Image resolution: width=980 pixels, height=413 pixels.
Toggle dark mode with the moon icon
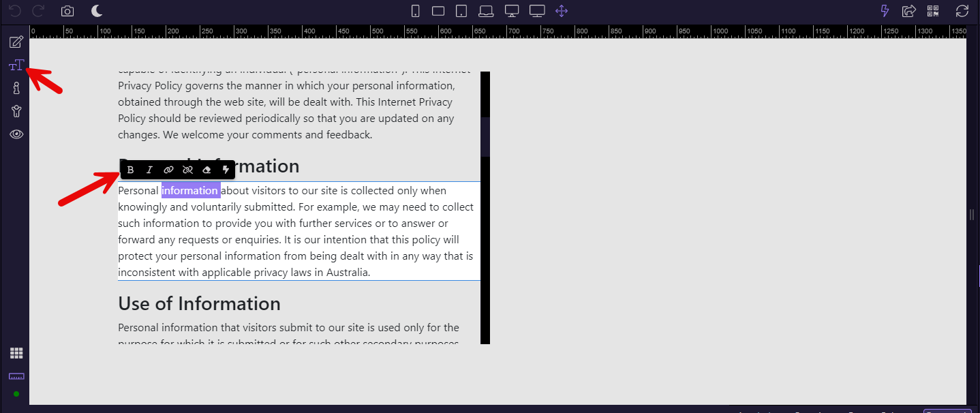tap(97, 11)
